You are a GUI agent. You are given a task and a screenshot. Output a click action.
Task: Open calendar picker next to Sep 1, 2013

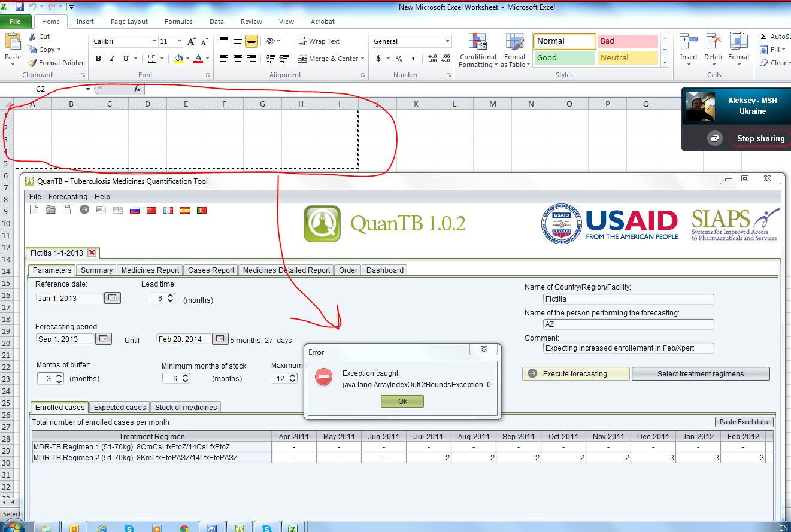click(x=104, y=339)
